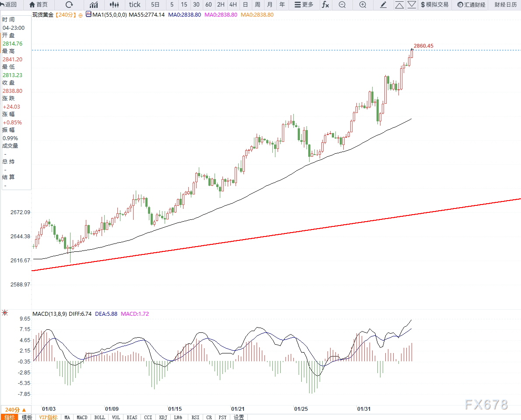Switch to the BOLL indicator tab

(x=100, y=417)
